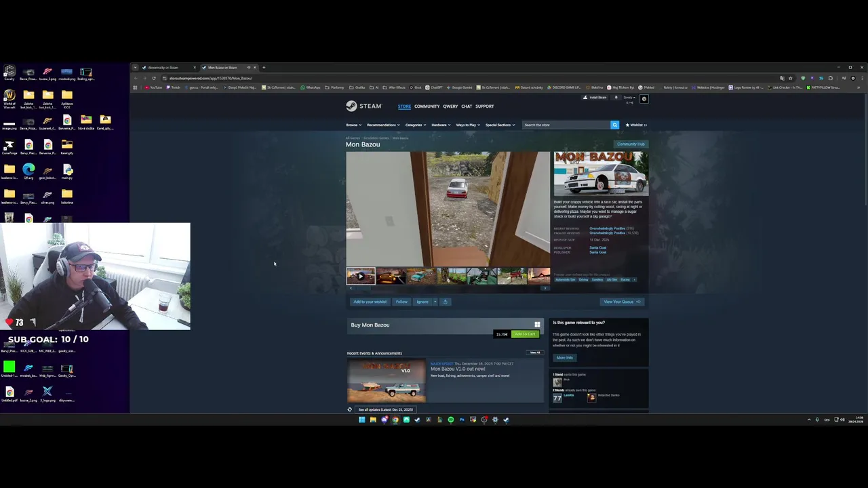Open the COMMUNITY menu item

coord(427,106)
